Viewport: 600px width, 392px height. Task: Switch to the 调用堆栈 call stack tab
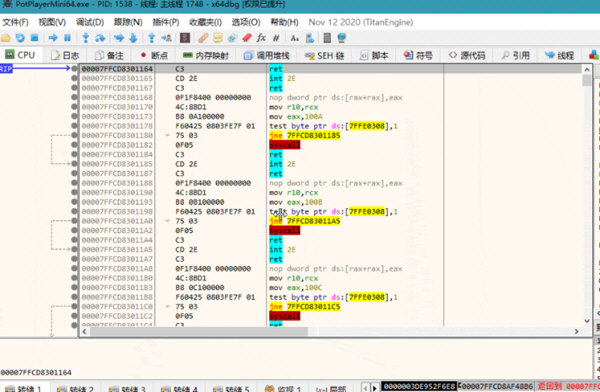(x=267, y=56)
